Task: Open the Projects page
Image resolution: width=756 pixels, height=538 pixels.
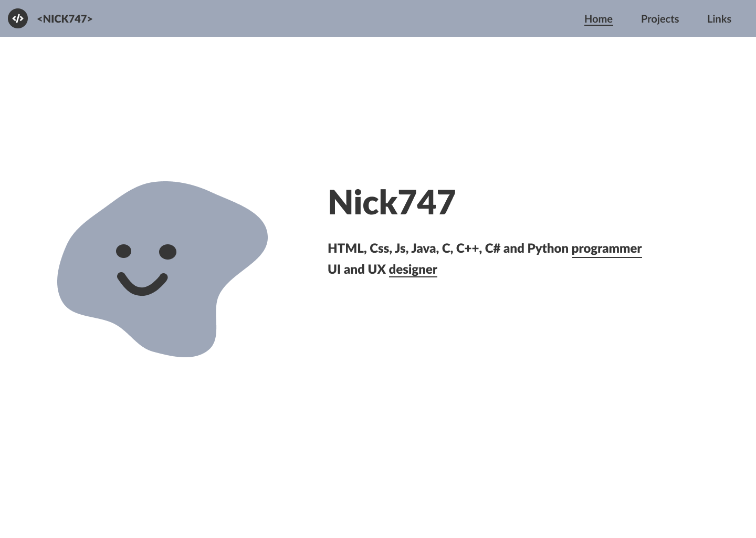Action: coord(660,19)
